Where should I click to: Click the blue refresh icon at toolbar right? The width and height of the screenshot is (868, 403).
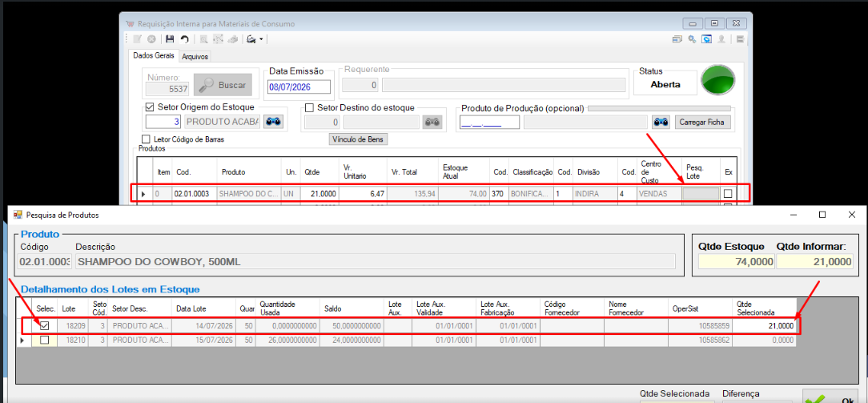point(706,39)
